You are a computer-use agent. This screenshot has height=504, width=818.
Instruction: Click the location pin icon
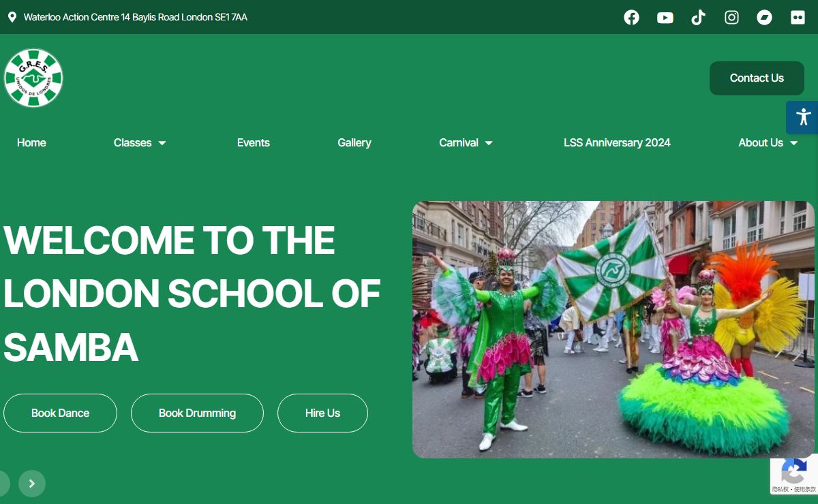pos(12,17)
